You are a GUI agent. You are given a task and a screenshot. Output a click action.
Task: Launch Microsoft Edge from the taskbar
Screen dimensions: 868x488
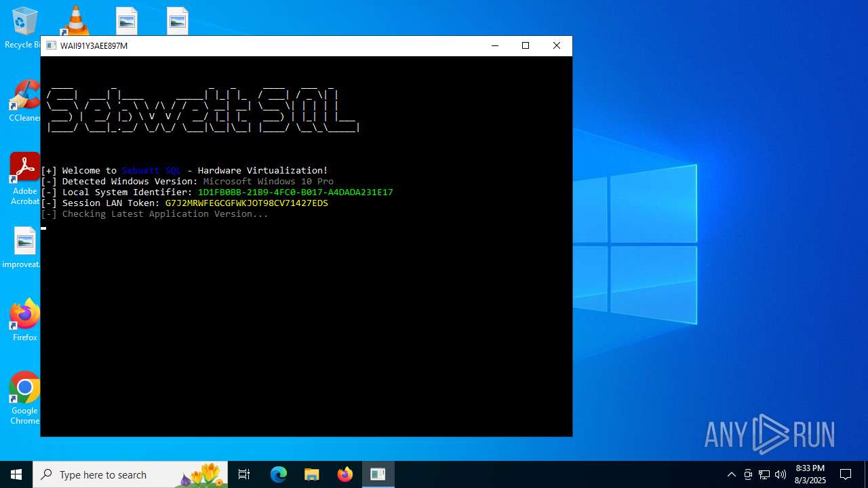[279, 474]
